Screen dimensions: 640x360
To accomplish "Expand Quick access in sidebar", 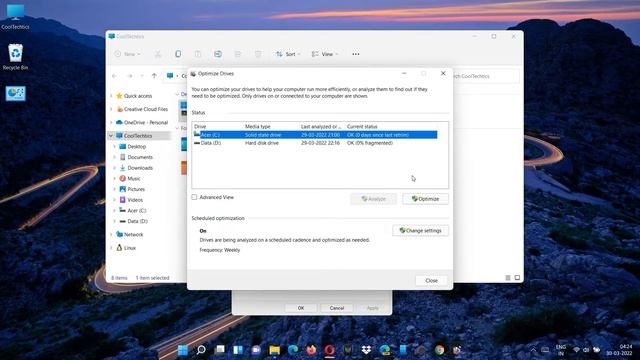I will (111, 96).
